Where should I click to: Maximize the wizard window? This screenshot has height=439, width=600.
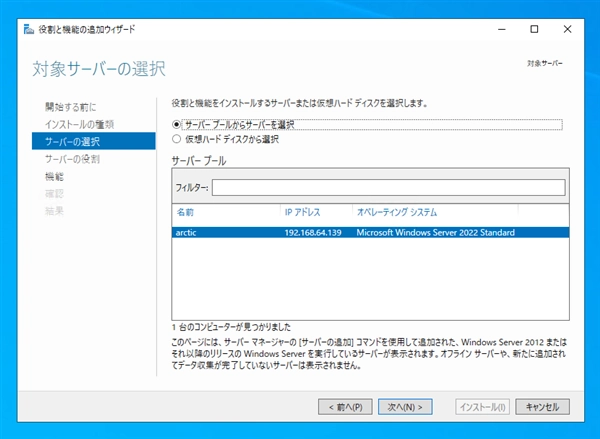point(534,29)
